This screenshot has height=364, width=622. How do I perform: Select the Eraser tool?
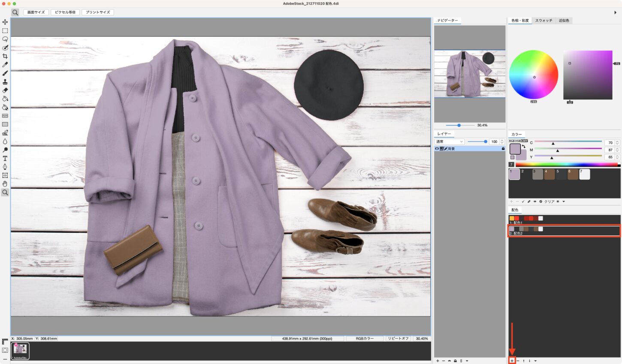5,90
